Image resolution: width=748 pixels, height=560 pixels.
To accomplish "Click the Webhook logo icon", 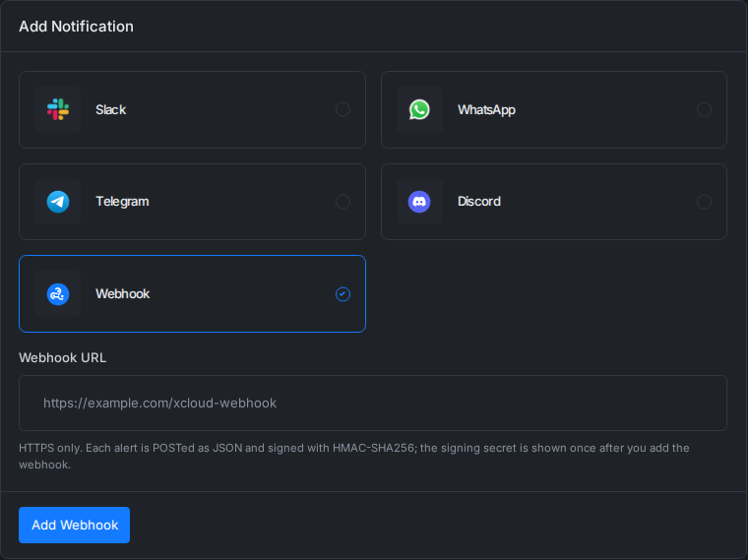I will [58, 294].
